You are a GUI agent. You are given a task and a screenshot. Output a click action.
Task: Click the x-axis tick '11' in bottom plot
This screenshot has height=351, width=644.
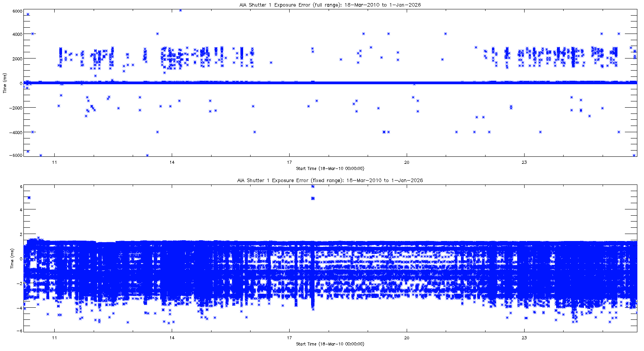55,338
